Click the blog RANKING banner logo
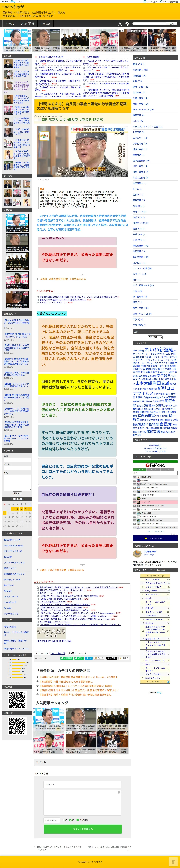Screen dimensions: 180x868 pyautogui.click(x=155, y=465)
